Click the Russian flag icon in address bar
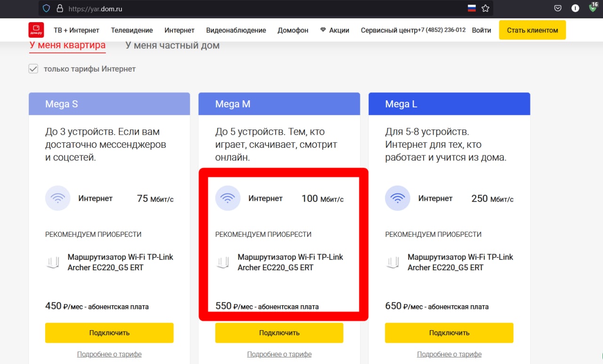 pos(472,8)
